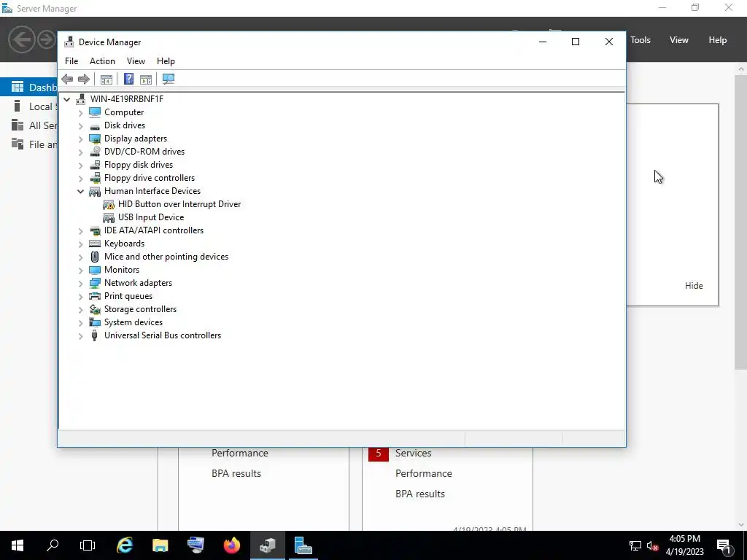Click the Device Manager taskbar button

(267, 545)
